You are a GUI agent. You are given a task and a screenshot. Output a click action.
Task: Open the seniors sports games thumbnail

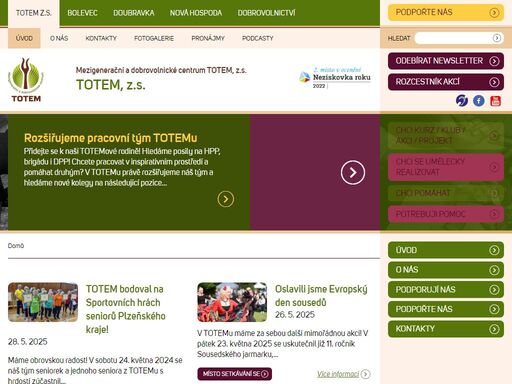point(43,302)
